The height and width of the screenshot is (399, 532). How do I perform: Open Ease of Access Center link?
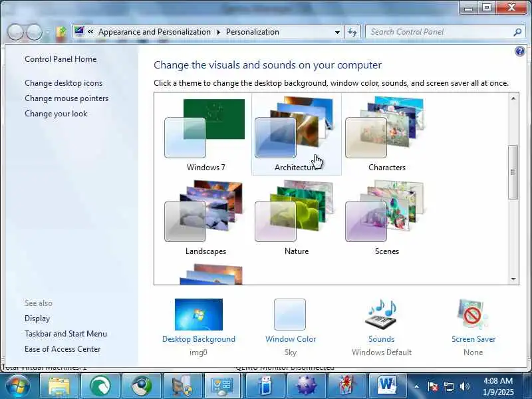63,349
